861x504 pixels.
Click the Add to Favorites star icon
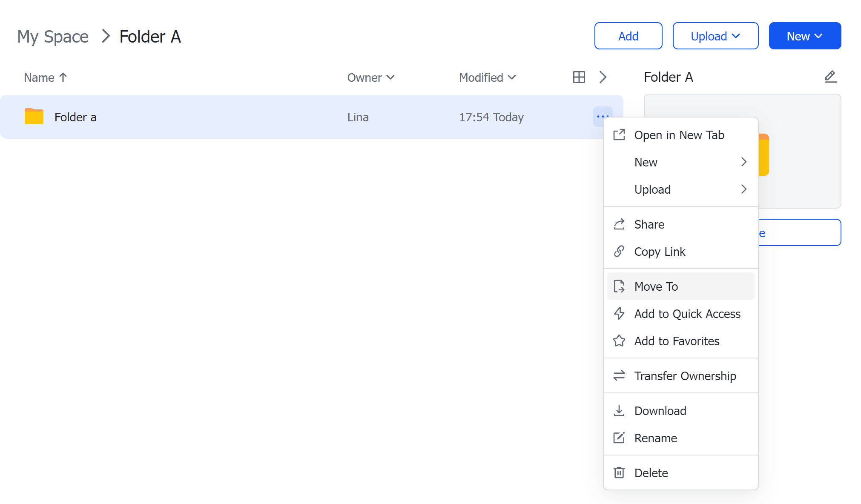pos(619,341)
